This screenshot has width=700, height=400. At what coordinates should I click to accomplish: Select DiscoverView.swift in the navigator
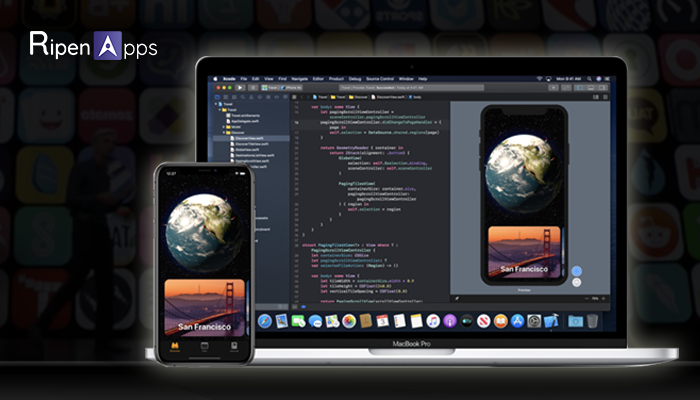[x=251, y=138]
